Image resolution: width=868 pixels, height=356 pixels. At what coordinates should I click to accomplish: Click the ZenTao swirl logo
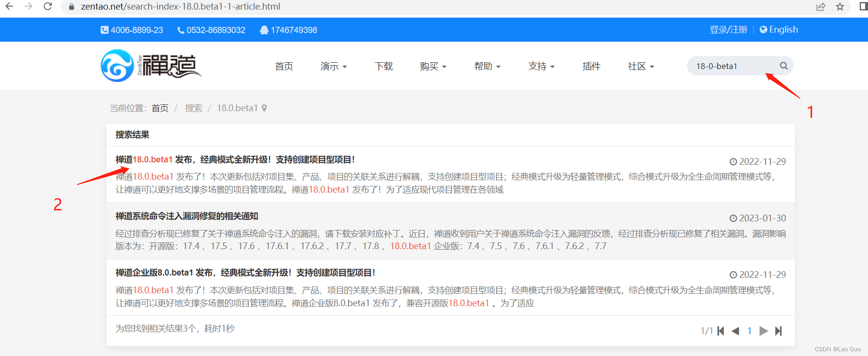click(x=117, y=66)
